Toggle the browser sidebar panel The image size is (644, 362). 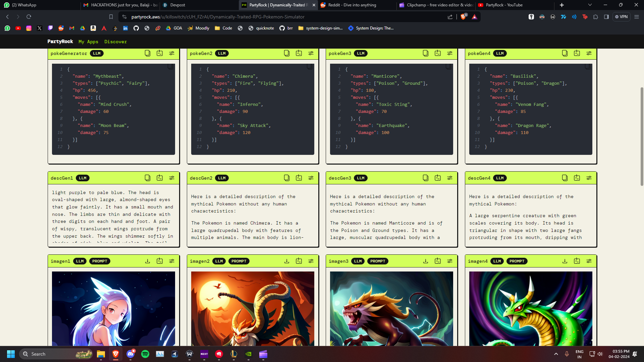click(x=606, y=17)
